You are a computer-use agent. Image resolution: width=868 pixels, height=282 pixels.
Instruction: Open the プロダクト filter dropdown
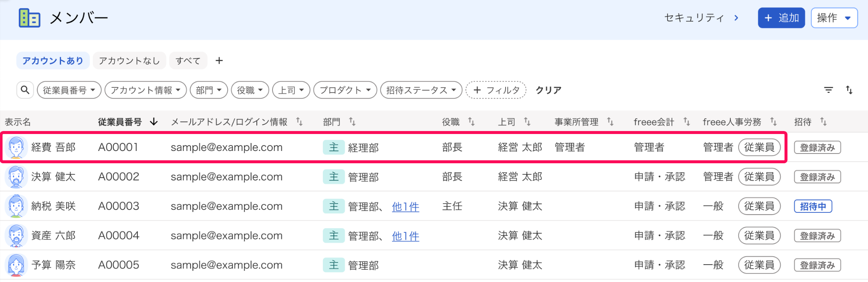[345, 90]
